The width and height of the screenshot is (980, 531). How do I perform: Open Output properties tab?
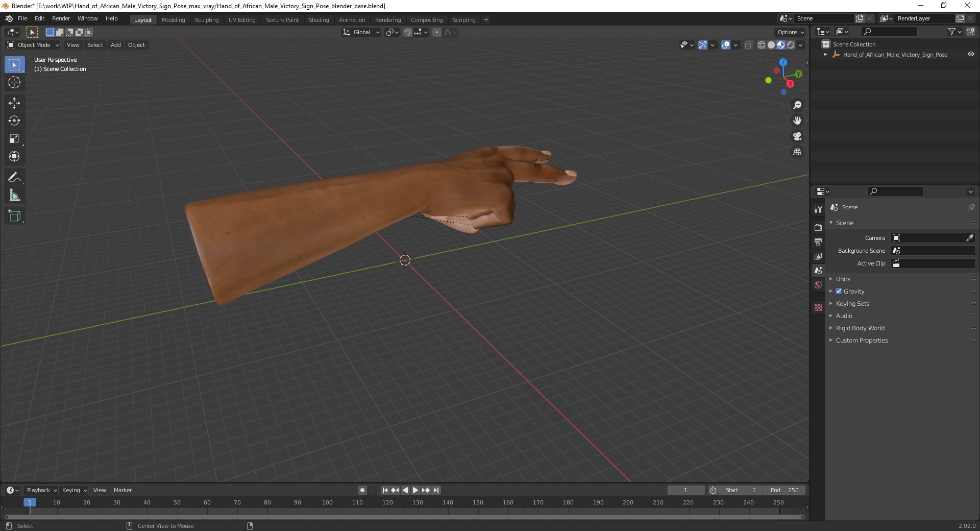(818, 242)
